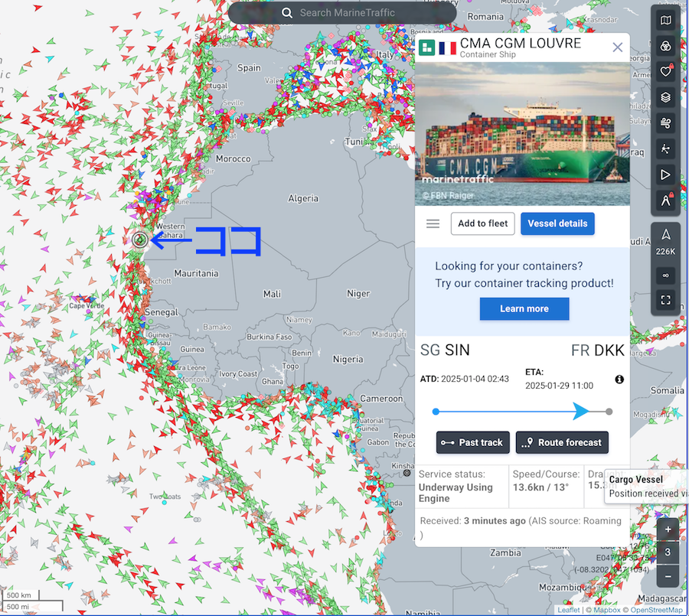Open the hamburger menu in vessel panel
The height and width of the screenshot is (616, 689).
click(433, 223)
